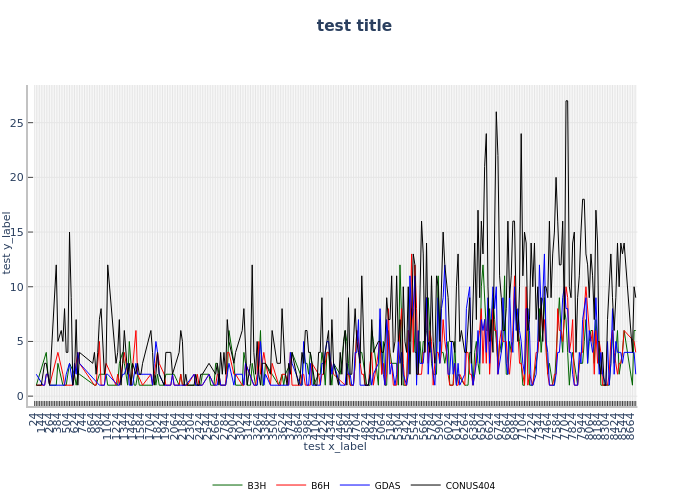
Task: Click the y-axis tick label 15
Action: click(x=15, y=232)
